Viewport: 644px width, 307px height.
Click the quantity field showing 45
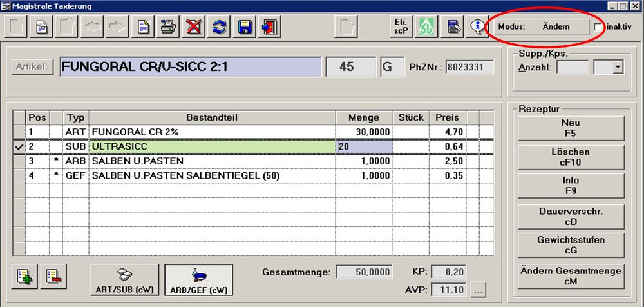tap(351, 67)
